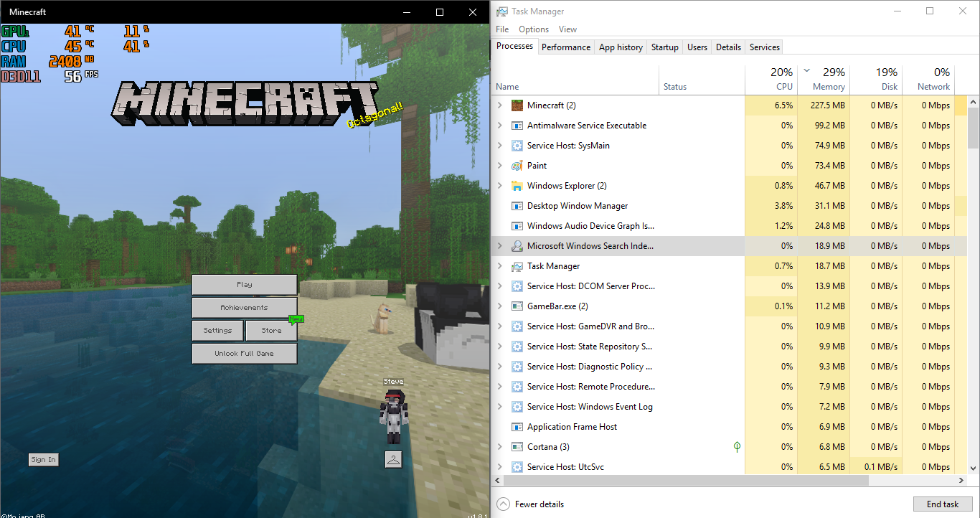Click the DCOM Server Process gear icon
The image size is (980, 518).
click(x=517, y=286)
